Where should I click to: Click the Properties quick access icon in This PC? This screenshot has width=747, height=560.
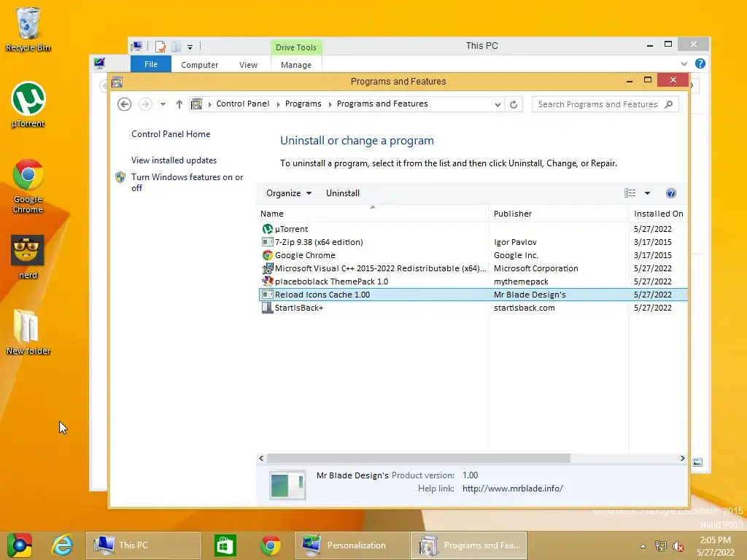(160, 46)
